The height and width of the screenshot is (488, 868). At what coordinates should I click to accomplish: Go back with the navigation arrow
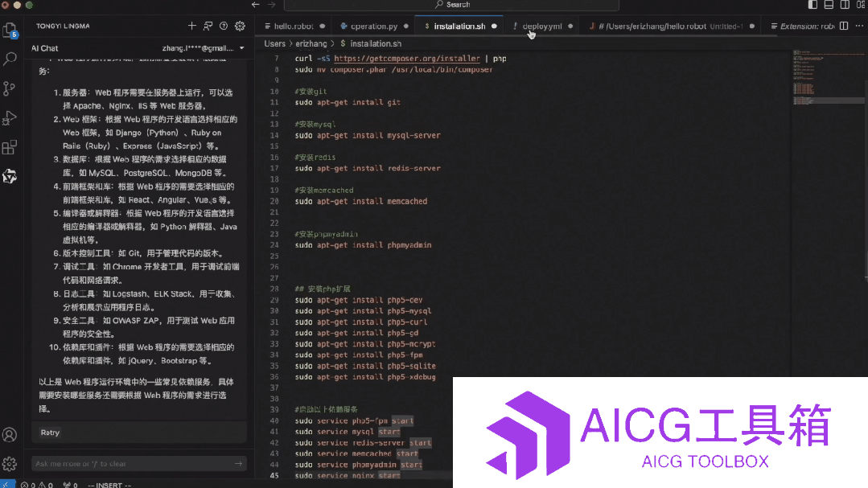pos(255,5)
